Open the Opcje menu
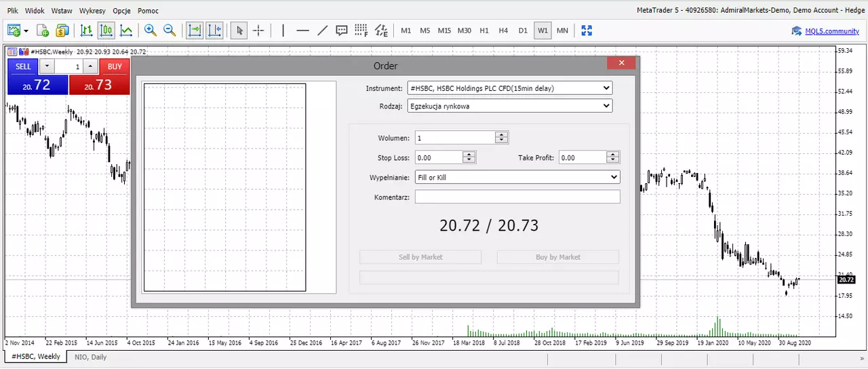 coord(122,11)
